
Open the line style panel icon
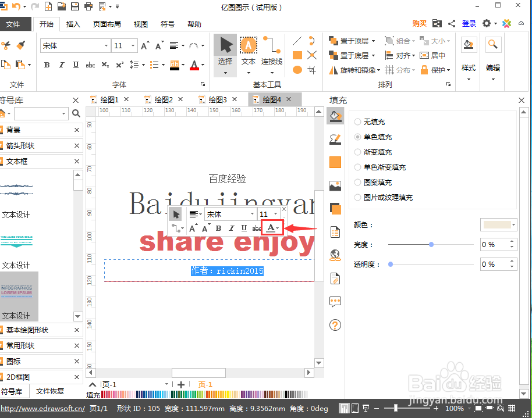point(335,139)
